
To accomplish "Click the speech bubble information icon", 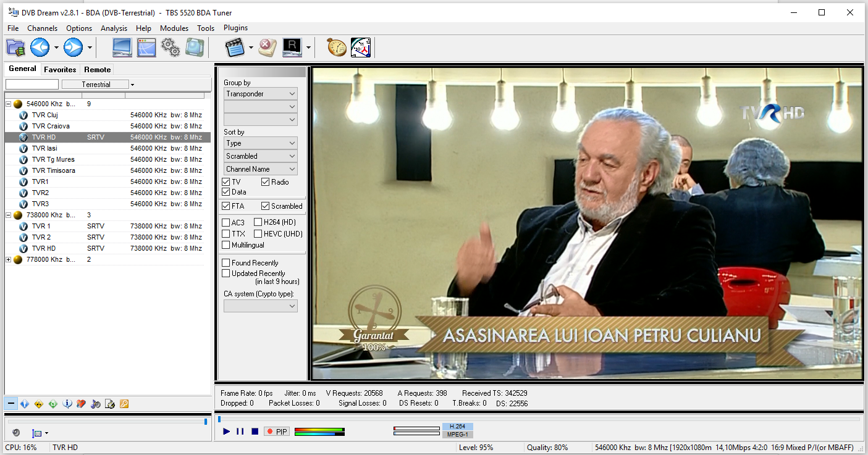I will [67, 404].
